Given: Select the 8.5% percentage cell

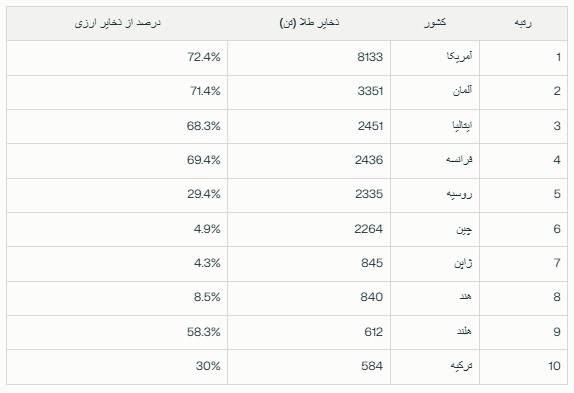Looking at the screenshot, I should [117, 298].
